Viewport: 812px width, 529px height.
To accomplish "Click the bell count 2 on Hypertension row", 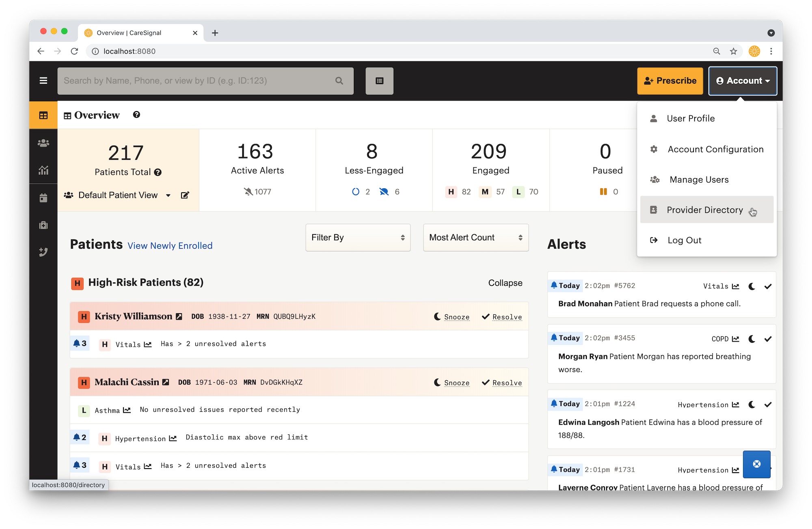I will (80, 437).
